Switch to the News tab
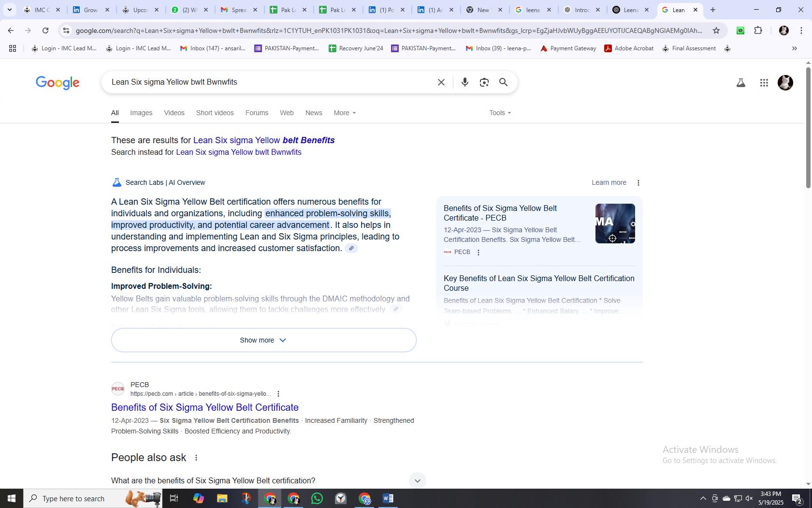 (x=314, y=113)
